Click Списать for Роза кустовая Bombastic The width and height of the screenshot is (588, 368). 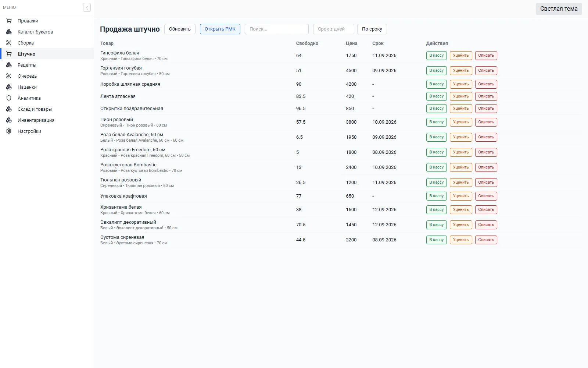(x=486, y=167)
